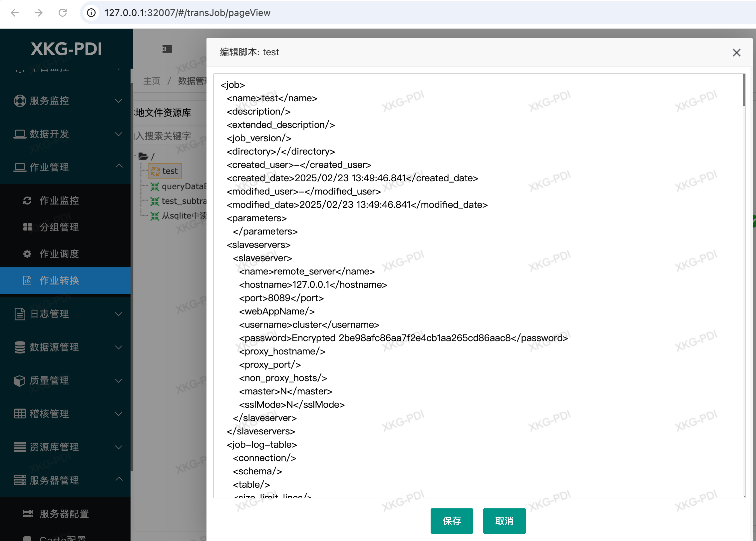Click the browser reload icon
Screen dimensions: 756x541
63,13
